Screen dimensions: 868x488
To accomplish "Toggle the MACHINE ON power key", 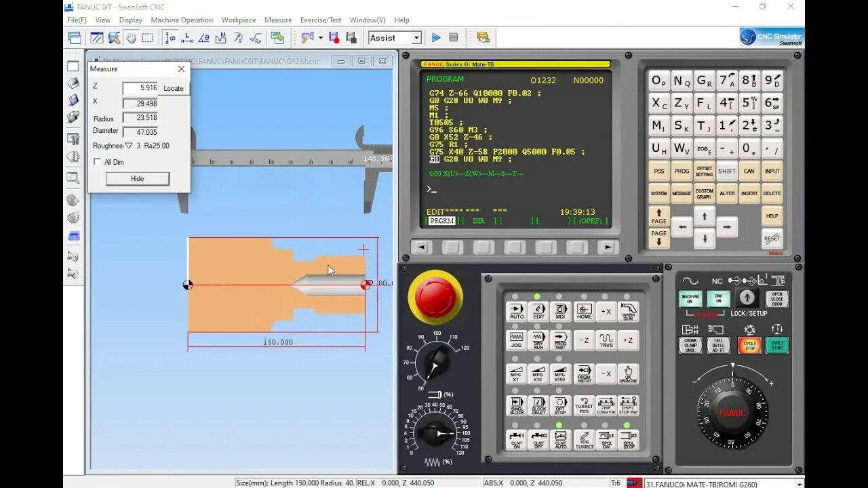I will coord(690,299).
